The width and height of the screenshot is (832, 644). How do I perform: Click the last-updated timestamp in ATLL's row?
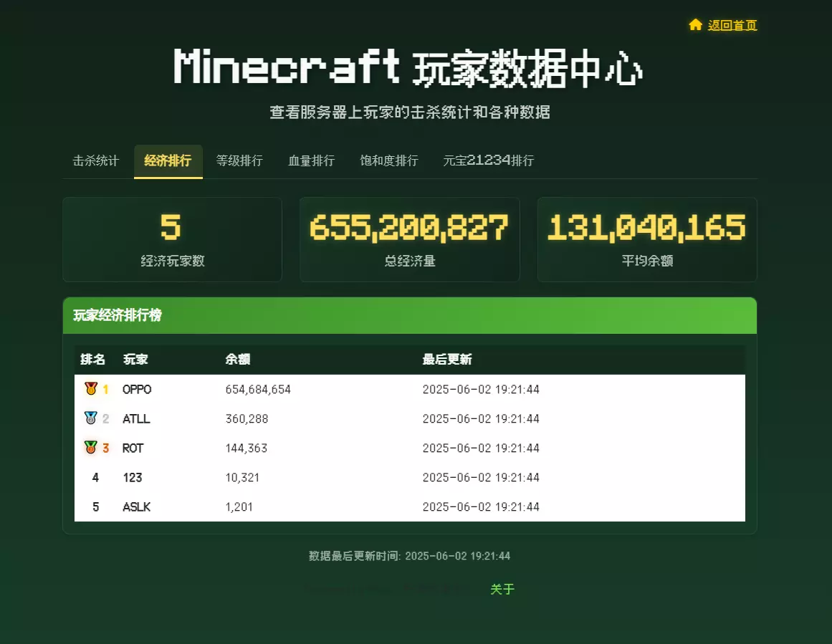(481, 418)
